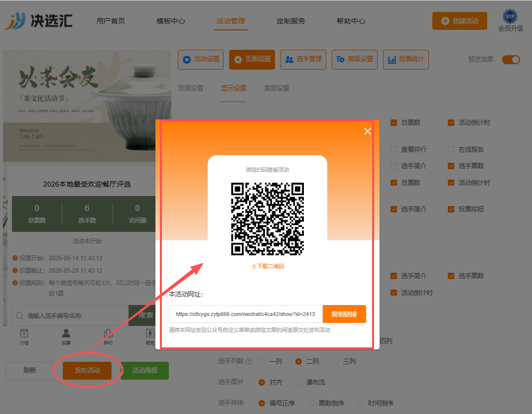Toggle the 预览效果 switch
The image size is (532, 414).
coord(511,60)
